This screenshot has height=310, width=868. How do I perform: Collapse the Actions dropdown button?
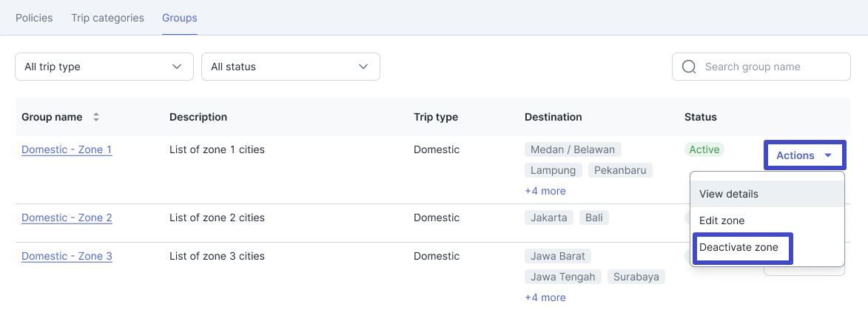click(804, 155)
